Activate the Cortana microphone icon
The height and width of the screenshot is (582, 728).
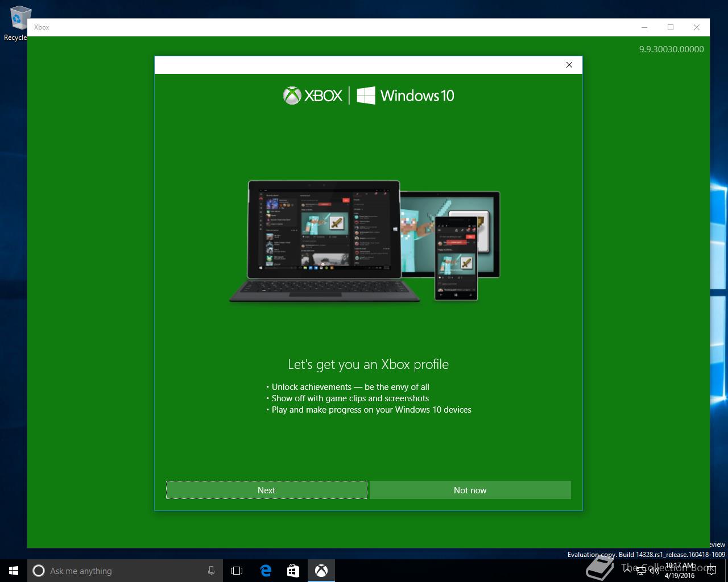click(211, 571)
